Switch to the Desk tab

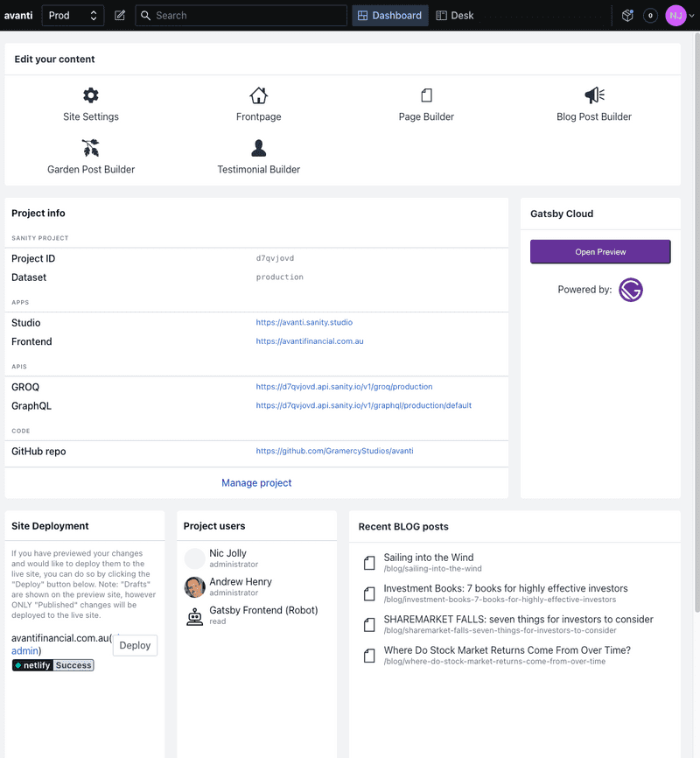[x=455, y=16]
